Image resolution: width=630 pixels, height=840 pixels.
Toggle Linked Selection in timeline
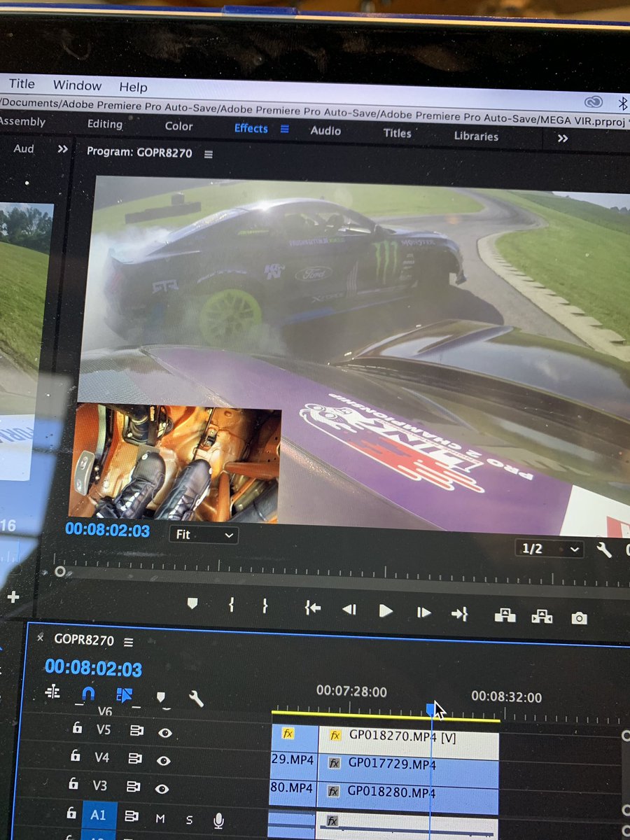click(125, 695)
